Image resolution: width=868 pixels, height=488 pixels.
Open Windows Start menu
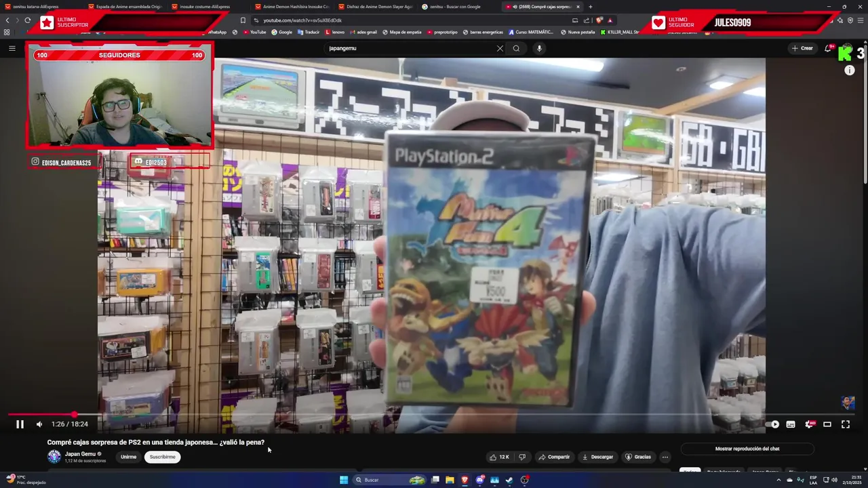[344, 480]
